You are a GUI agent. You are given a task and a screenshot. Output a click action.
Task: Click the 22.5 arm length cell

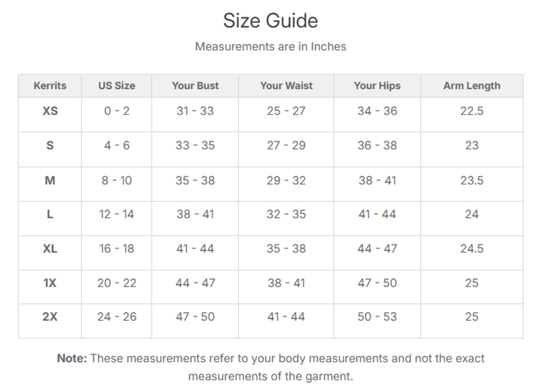pyautogui.click(x=472, y=111)
